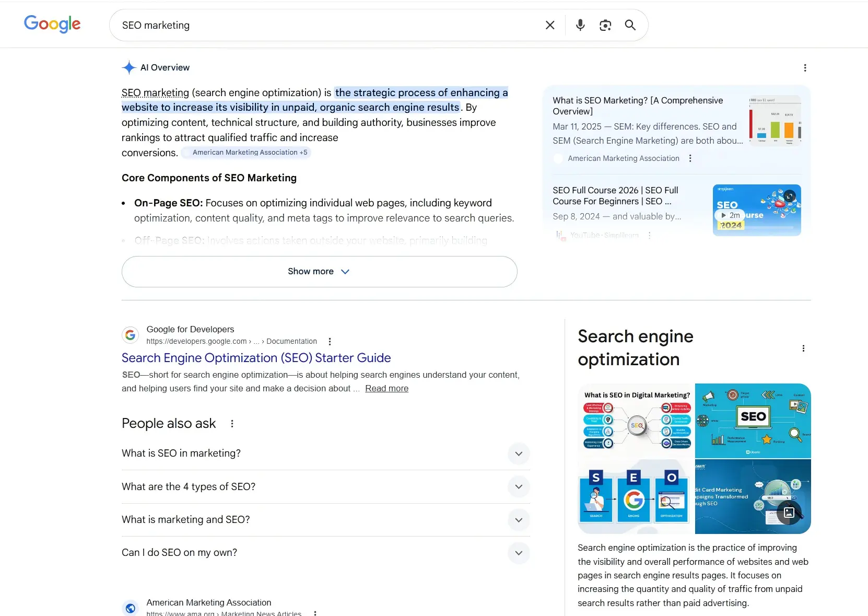Open 'What is SEO in Digital Marketing?' image
The width and height of the screenshot is (868, 616).
(637, 421)
